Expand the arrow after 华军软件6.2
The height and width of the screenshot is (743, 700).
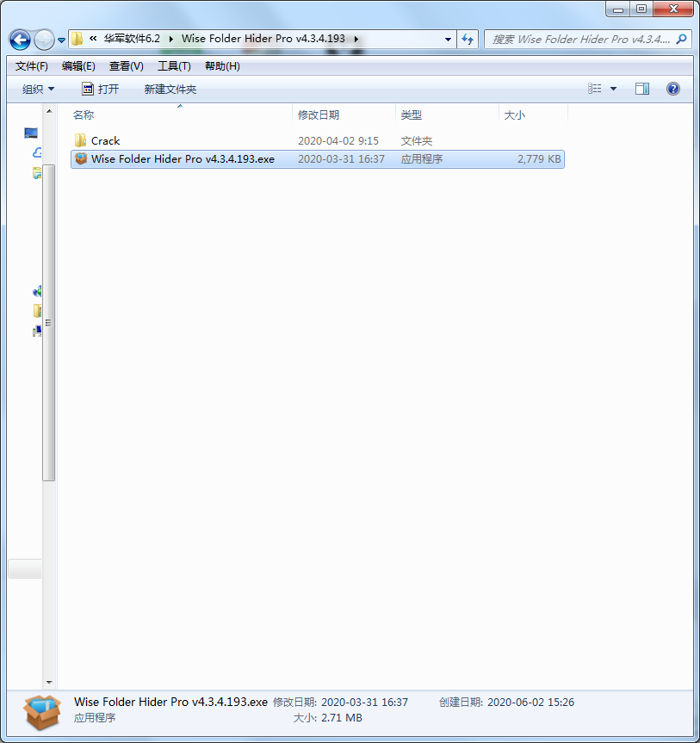tap(170, 39)
